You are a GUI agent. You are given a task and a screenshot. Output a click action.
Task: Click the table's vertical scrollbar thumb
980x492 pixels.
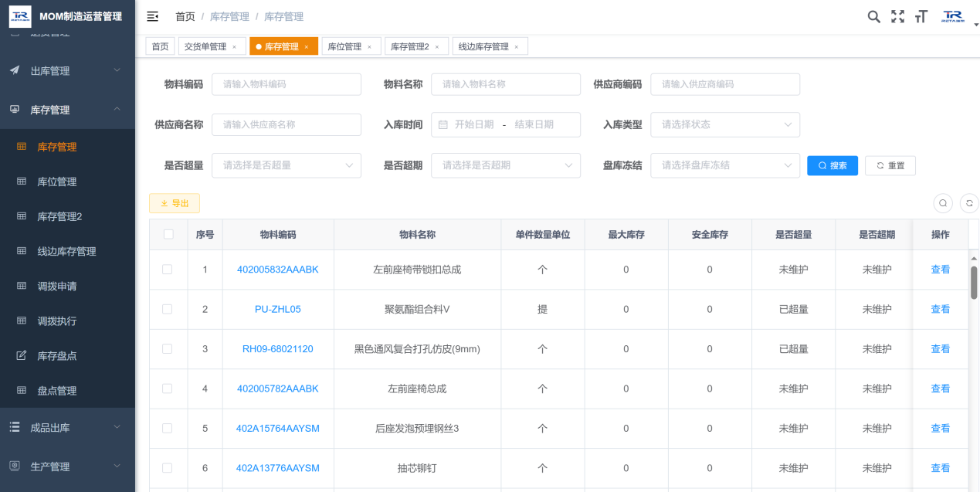[974, 283]
